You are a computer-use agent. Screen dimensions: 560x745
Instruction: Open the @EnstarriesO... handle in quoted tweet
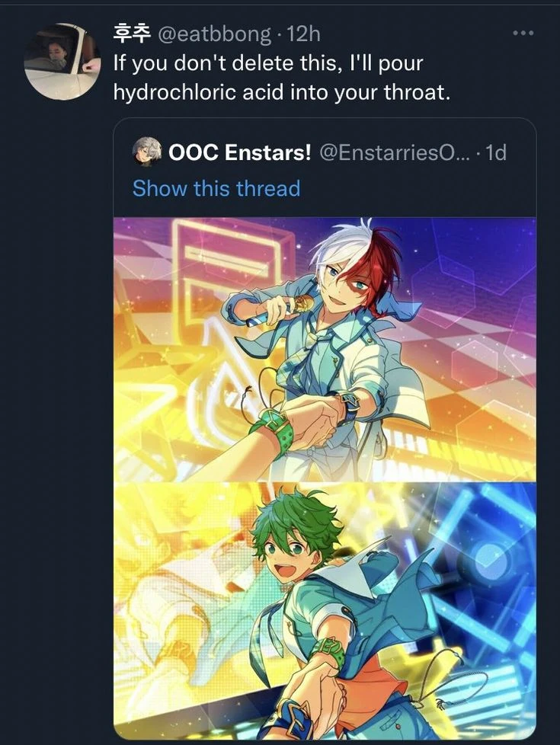click(395, 152)
